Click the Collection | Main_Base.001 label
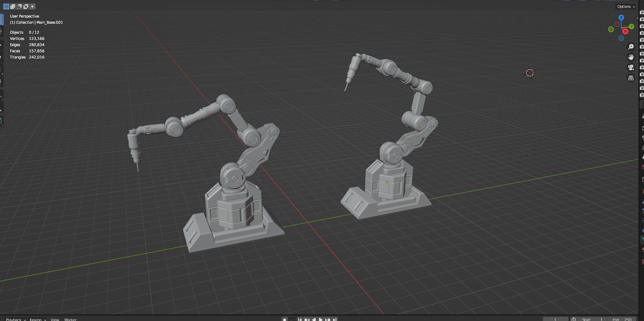644x321 pixels. coord(37,22)
